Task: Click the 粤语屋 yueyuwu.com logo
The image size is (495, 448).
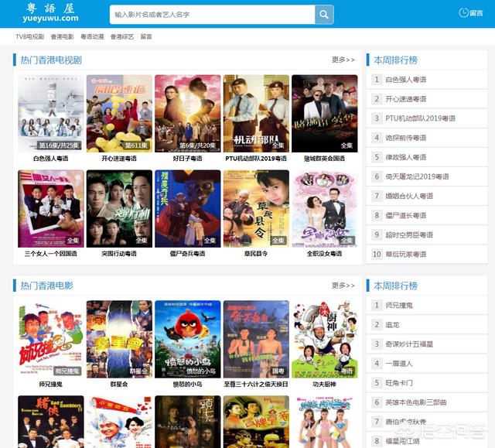Action: (50, 12)
